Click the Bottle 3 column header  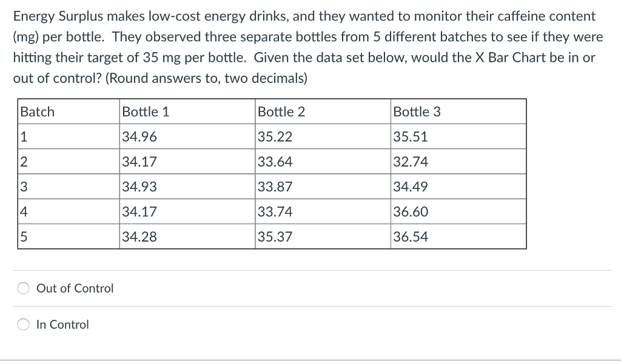click(458, 111)
